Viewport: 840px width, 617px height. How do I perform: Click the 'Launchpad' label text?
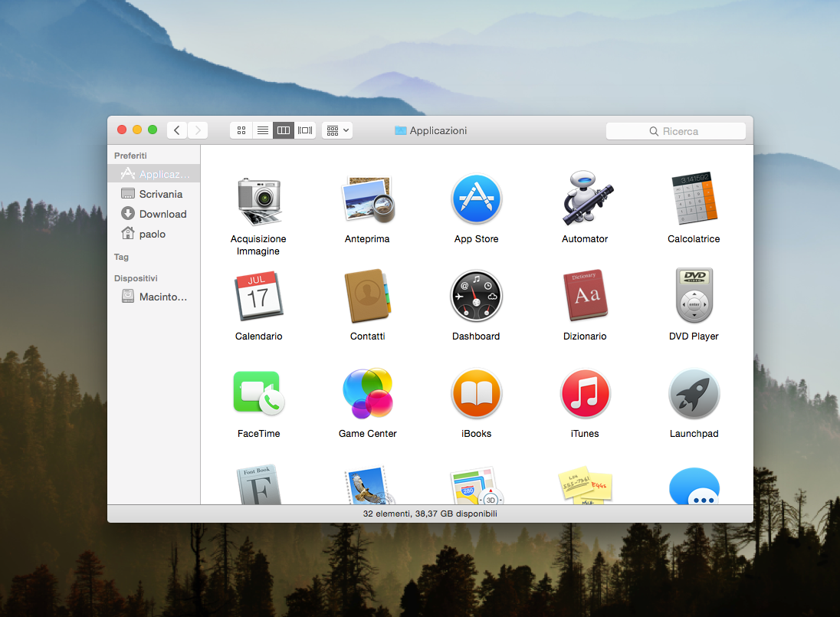694,434
